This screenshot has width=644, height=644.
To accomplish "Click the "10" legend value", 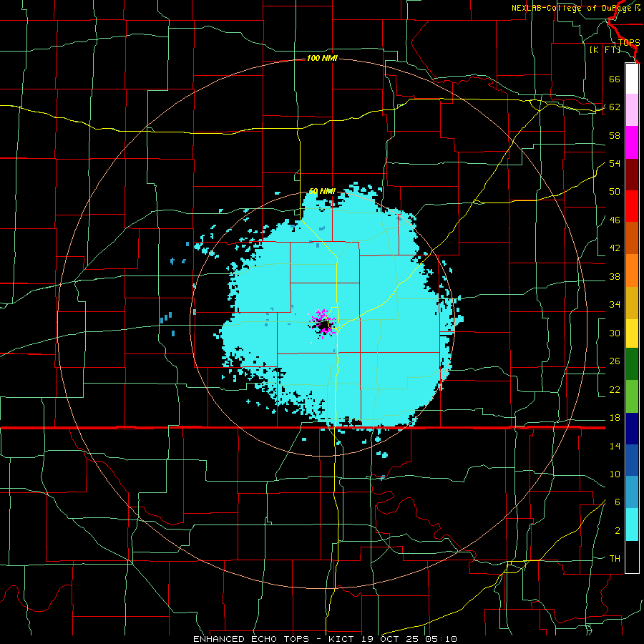I will point(615,474).
